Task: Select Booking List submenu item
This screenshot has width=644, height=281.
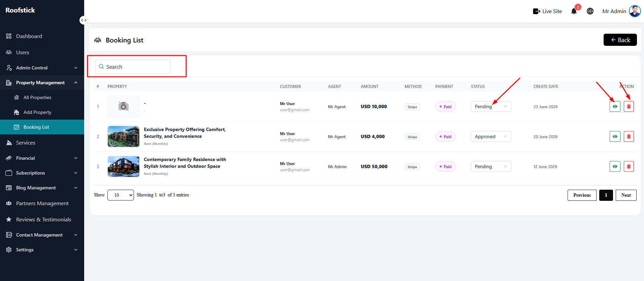Action: pos(42,127)
